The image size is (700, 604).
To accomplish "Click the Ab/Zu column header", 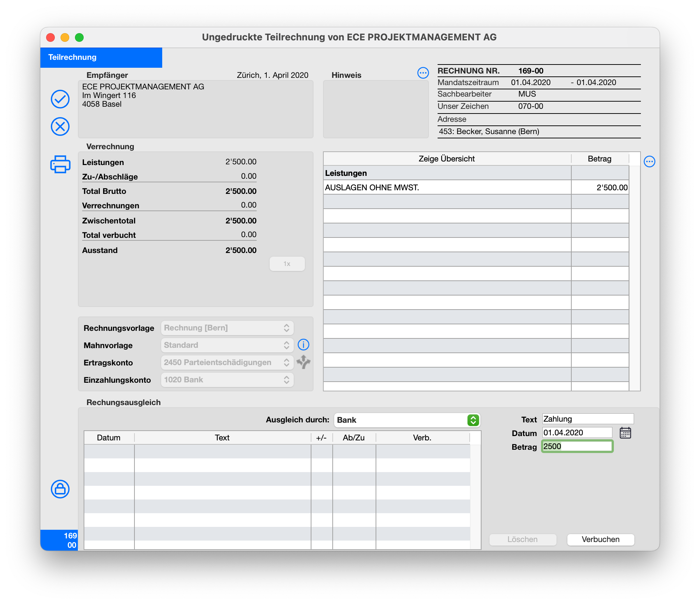I will point(354,438).
